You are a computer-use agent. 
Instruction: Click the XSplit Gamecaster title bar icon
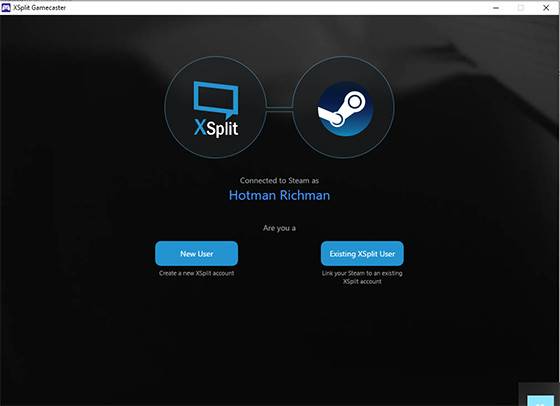click(6, 7)
